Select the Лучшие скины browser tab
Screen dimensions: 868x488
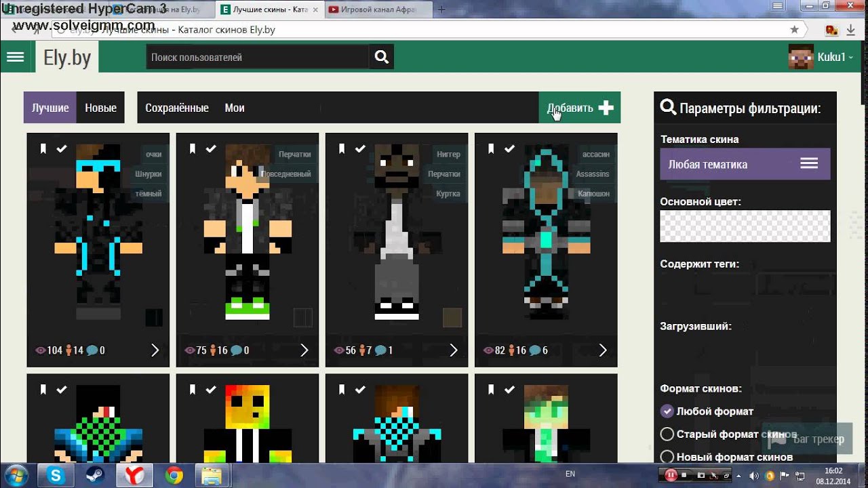click(269, 9)
